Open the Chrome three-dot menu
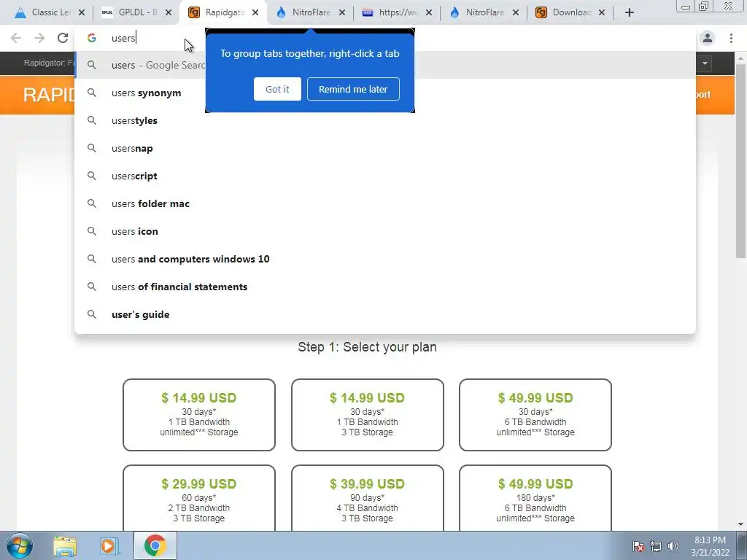The width and height of the screenshot is (747, 560). (x=731, y=38)
